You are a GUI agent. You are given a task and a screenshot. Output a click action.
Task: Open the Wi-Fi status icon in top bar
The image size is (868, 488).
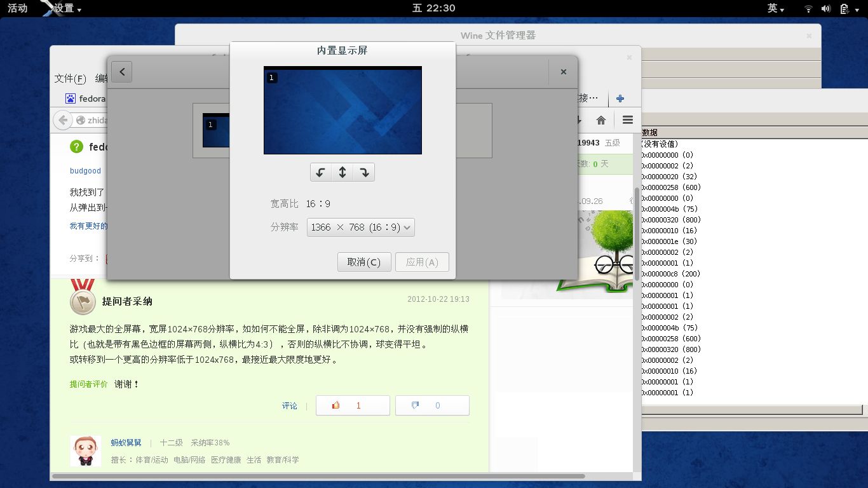pyautogui.click(x=808, y=9)
